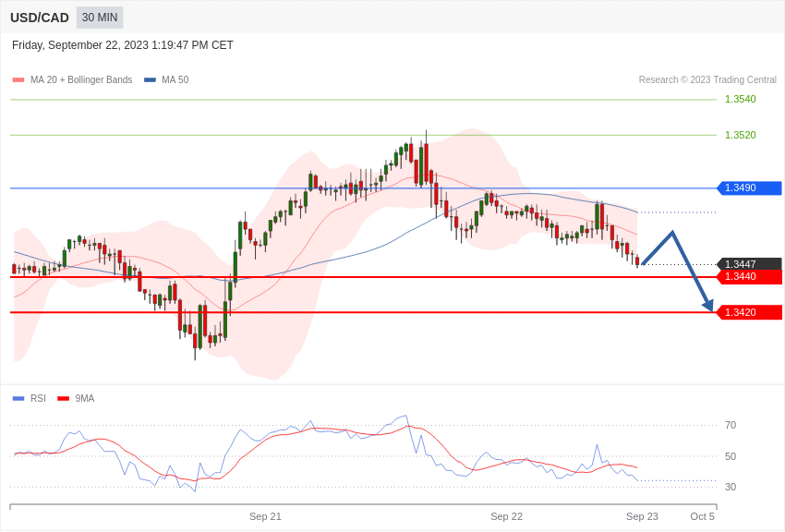Click the 30 MIN timeframe badge
This screenshot has height=532, width=785.
(x=100, y=18)
